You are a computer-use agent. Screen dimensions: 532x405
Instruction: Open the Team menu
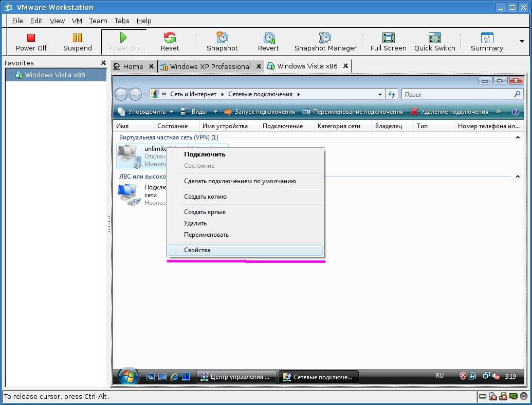[98, 21]
